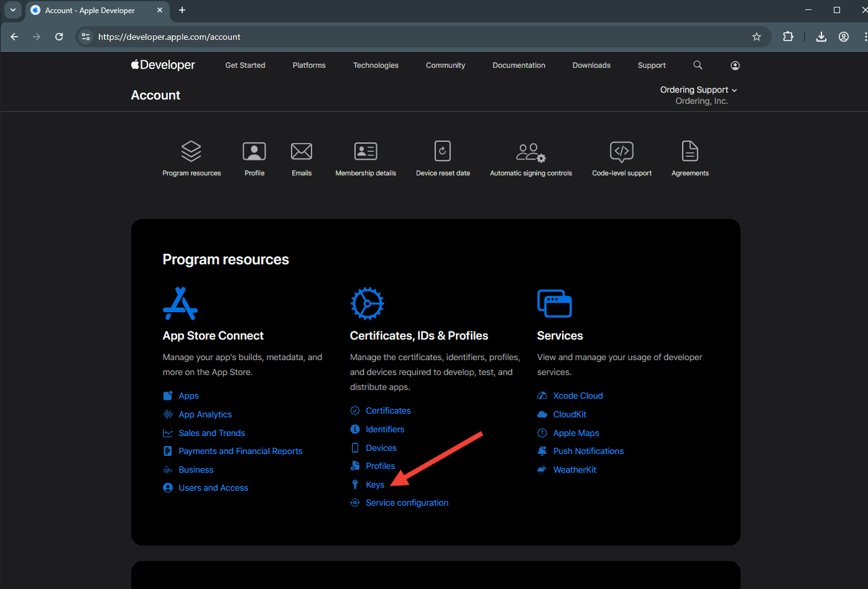Click the Certificates, IDs & Profiles heading
The image size is (868, 589).
(x=419, y=336)
